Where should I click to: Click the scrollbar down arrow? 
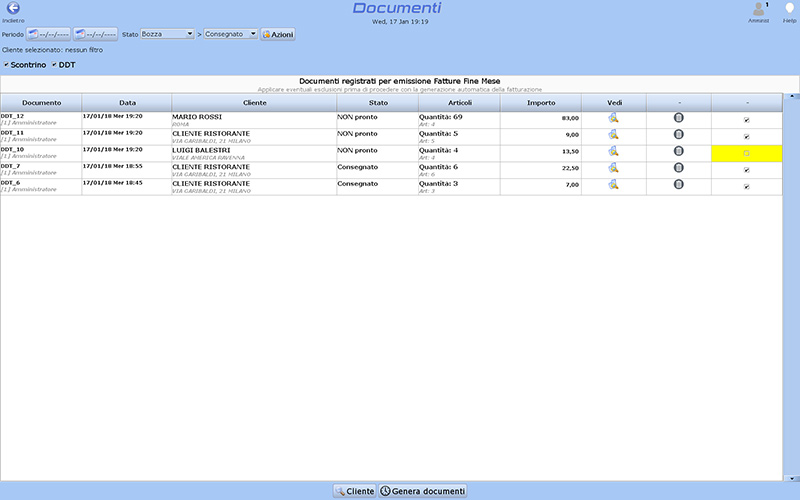(x=791, y=479)
